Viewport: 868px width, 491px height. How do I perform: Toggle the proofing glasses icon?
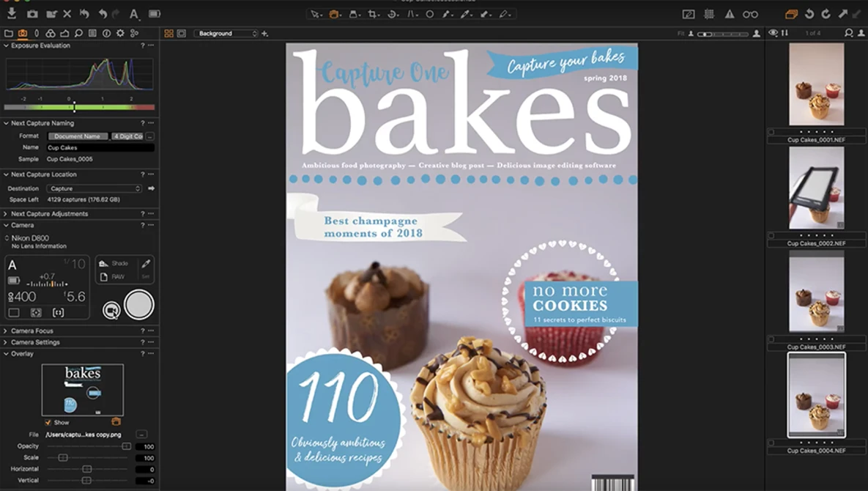pyautogui.click(x=751, y=15)
